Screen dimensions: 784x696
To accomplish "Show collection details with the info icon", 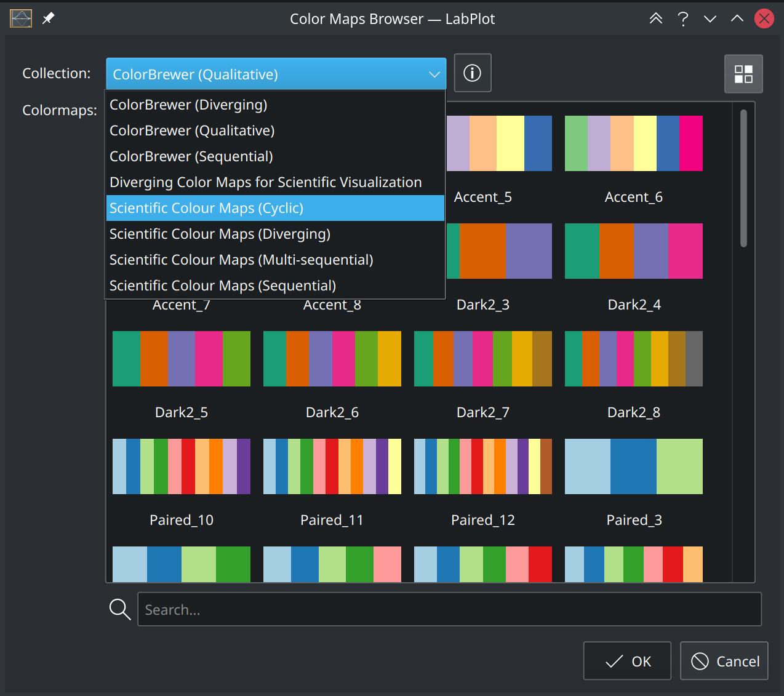I will click(472, 73).
